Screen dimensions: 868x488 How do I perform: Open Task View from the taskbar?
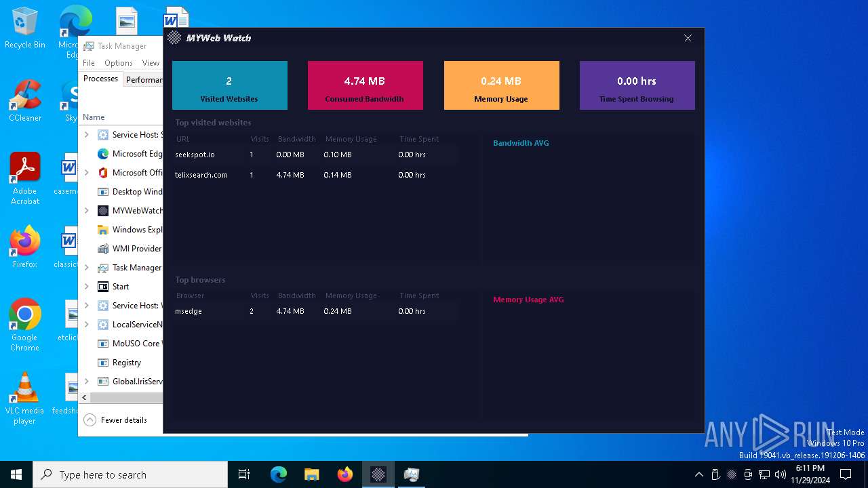(x=244, y=474)
